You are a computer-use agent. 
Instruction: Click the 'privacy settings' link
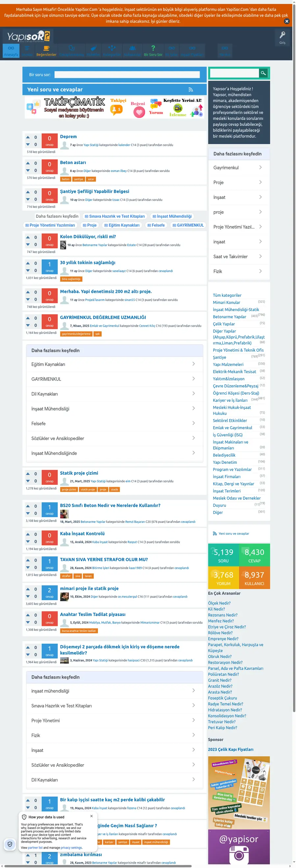[x=71, y=848]
